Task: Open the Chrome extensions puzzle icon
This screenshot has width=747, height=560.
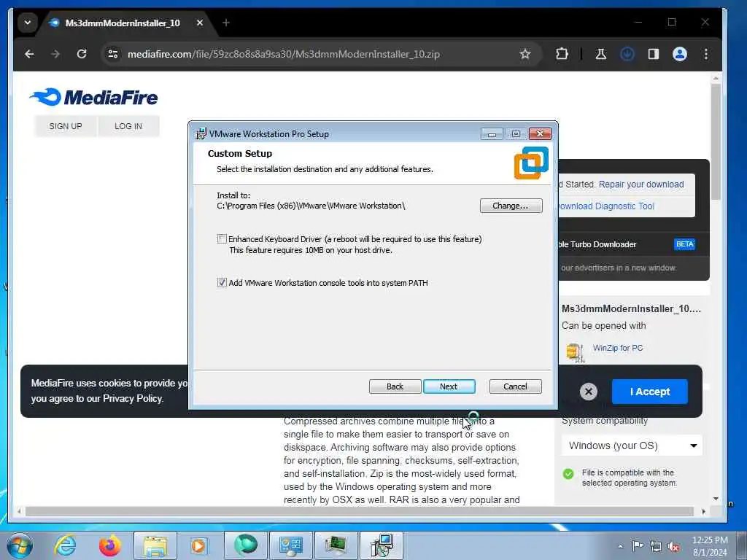Action: tap(562, 54)
